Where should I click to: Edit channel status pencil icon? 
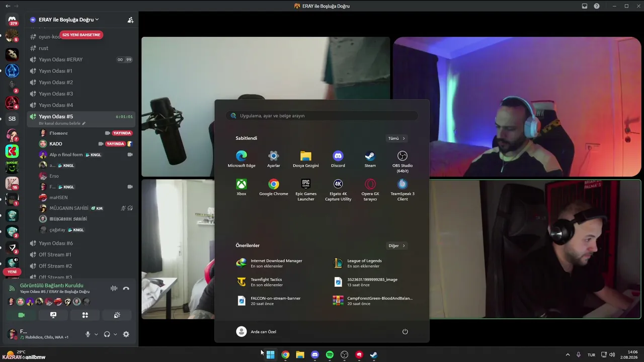click(84, 124)
